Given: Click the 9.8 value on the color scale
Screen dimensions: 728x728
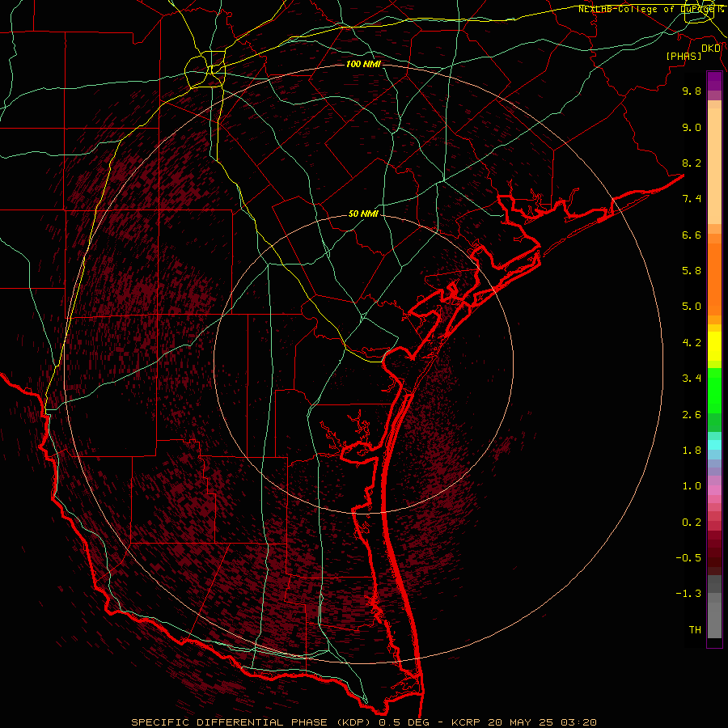Looking at the screenshot, I should coord(692,91).
